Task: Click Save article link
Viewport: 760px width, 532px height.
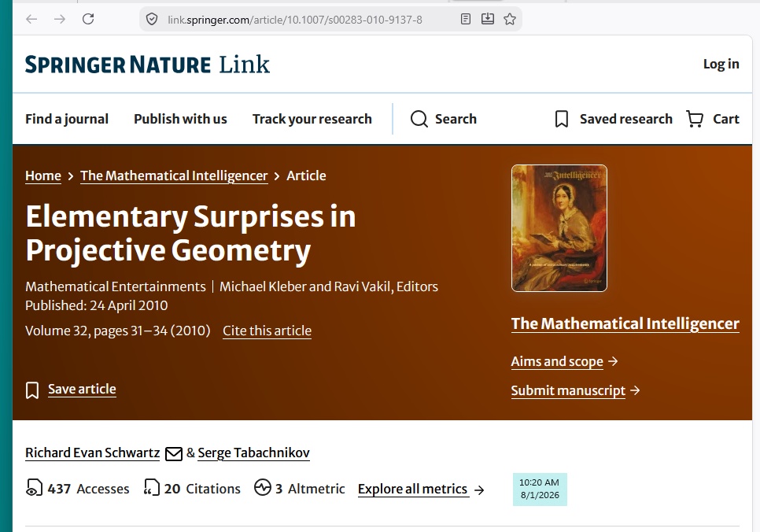Action: click(82, 390)
